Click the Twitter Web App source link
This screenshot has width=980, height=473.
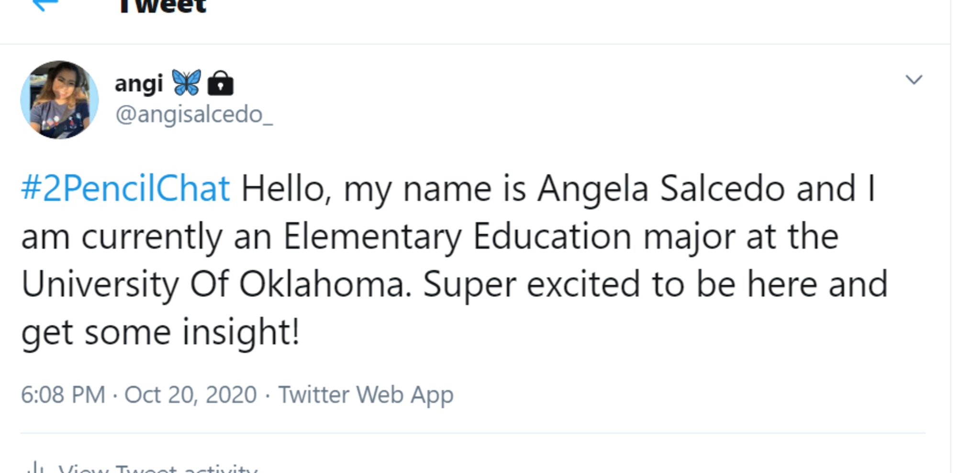coord(366,395)
